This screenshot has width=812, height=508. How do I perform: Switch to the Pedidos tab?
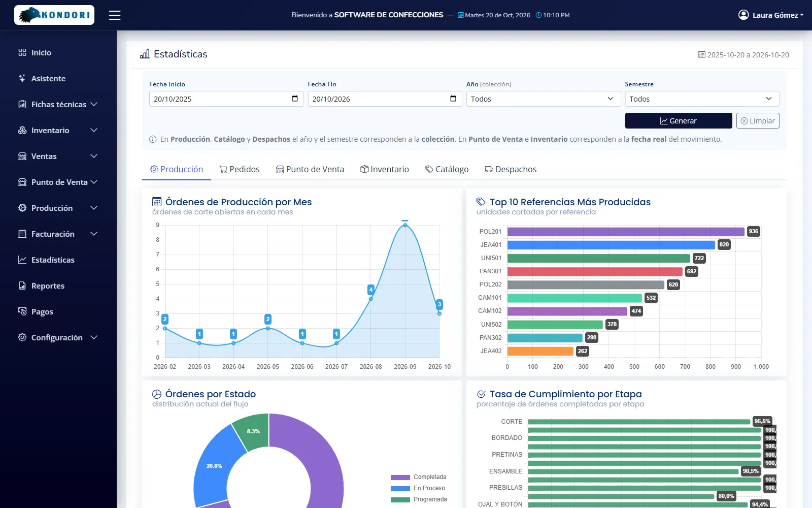click(x=240, y=169)
